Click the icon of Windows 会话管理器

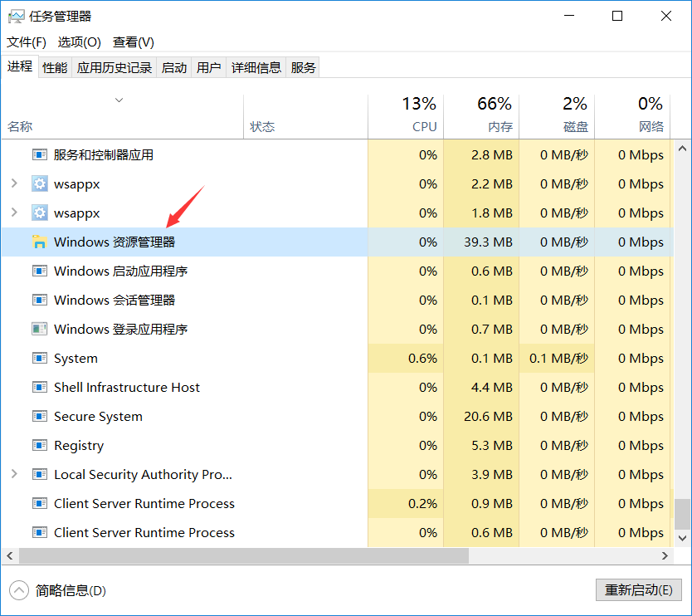[x=40, y=300]
